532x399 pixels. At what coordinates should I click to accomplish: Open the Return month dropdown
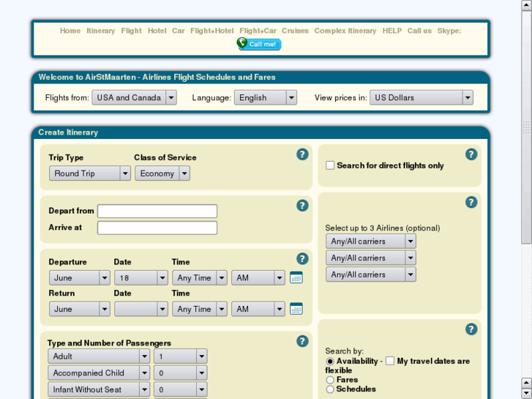tap(79, 309)
